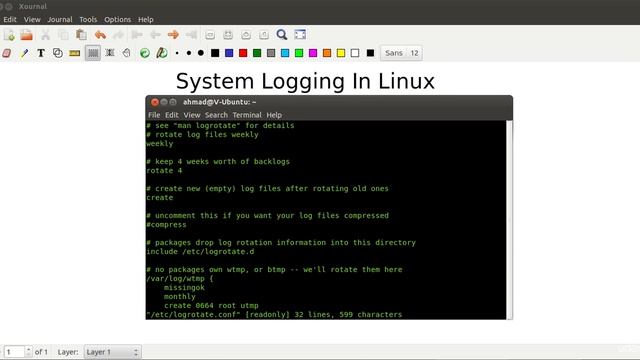Screen dimensions: 640x360
Task: Pick the light blue color swatch
Action: tap(285, 53)
